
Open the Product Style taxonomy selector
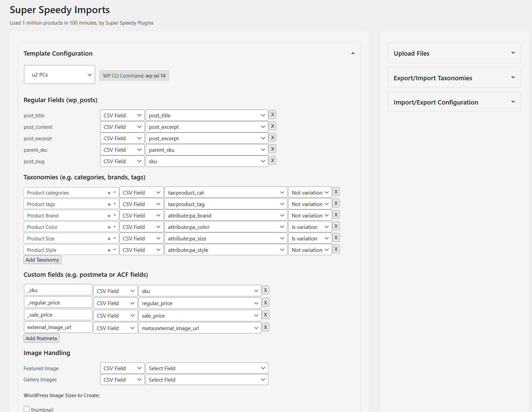[71, 250]
